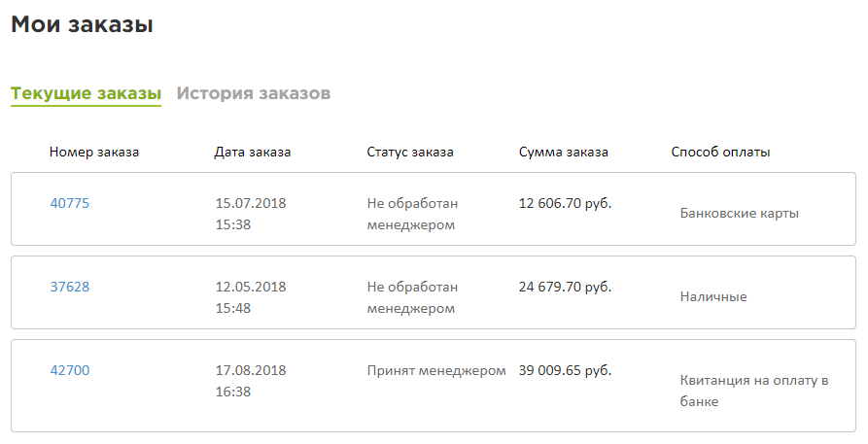Open order number 42700
Image resolution: width=868 pixels, height=444 pixels.
70,370
